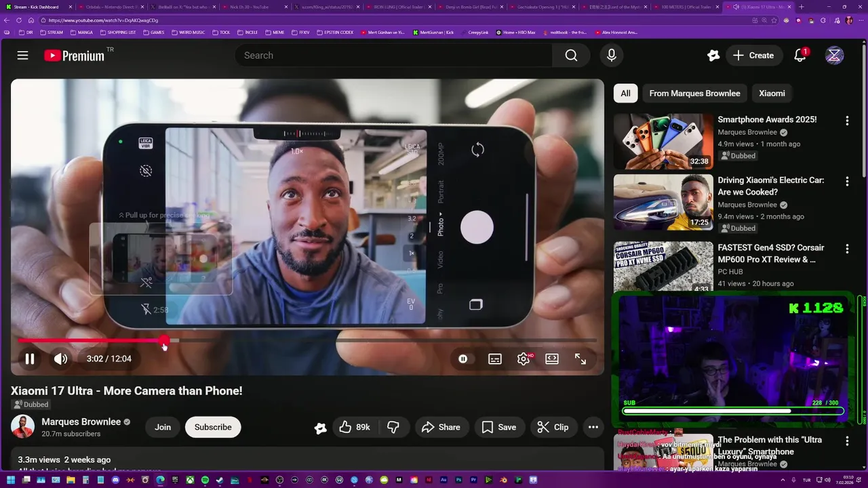Viewport: 868px width, 488px height.
Task: Open FASTEST Gen4 SSD Corsair thumbnail
Action: tap(663, 266)
